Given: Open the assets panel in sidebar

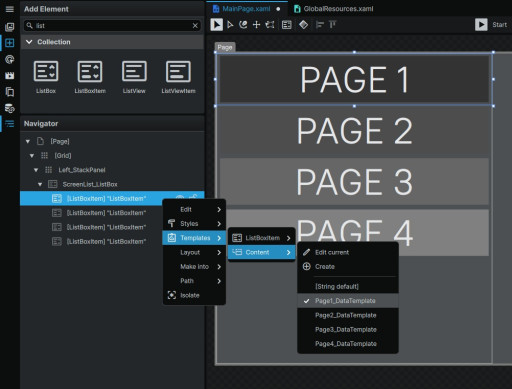Looking at the screenshot, I should [x=10, y=27].
